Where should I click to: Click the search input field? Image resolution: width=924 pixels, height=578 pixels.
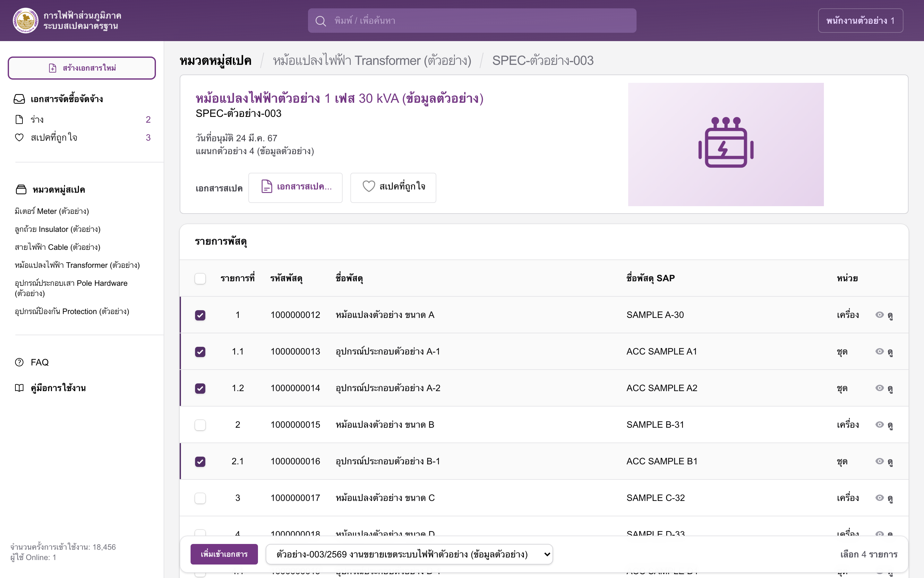pos(472,21)
